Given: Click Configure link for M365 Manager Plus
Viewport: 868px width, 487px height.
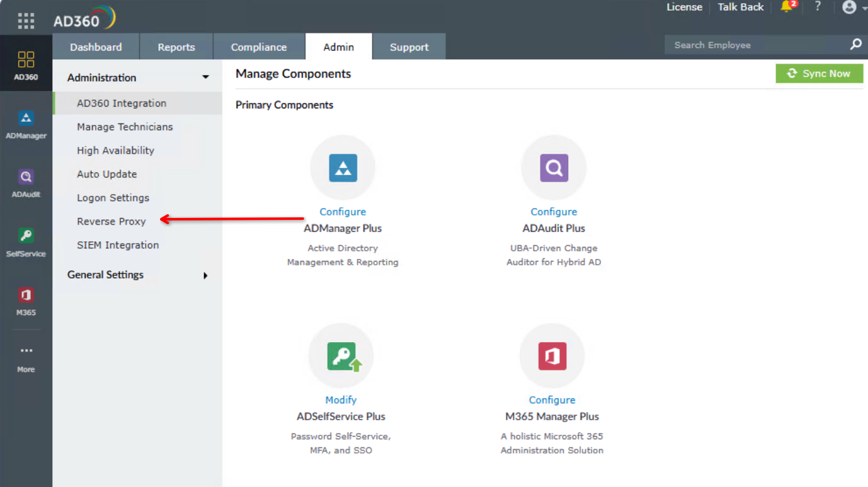Looking at the screenshot, I should pos(552,400).
